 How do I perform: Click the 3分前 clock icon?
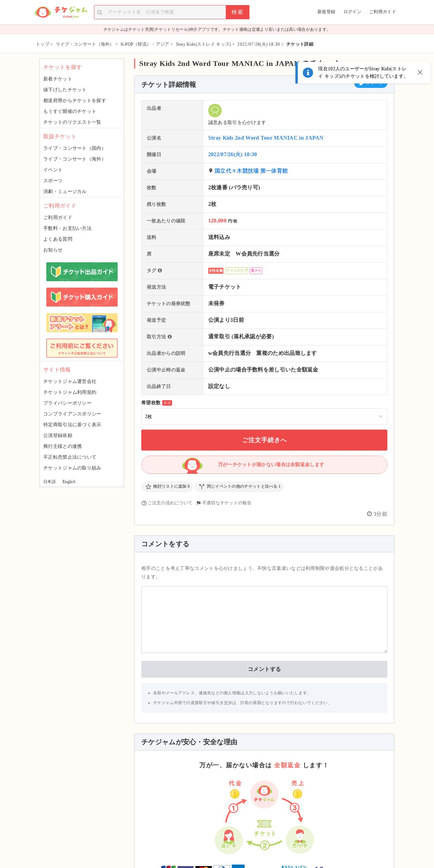369,514
